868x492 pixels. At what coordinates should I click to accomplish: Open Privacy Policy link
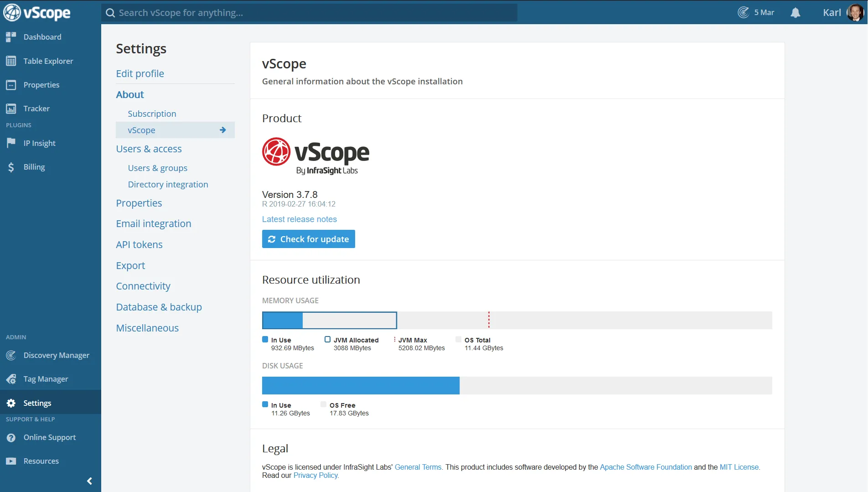(x=316, y=476)
